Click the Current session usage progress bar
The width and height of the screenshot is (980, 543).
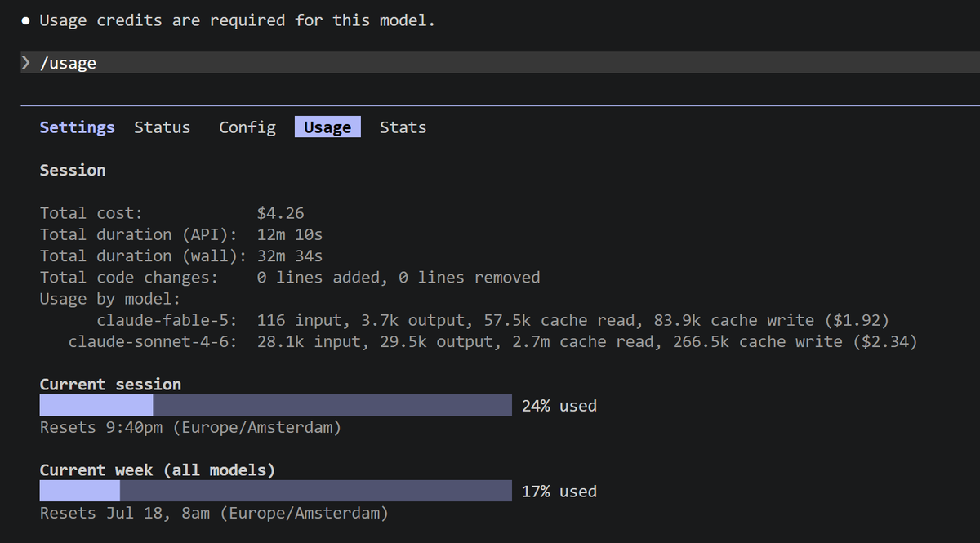[276, 405]
